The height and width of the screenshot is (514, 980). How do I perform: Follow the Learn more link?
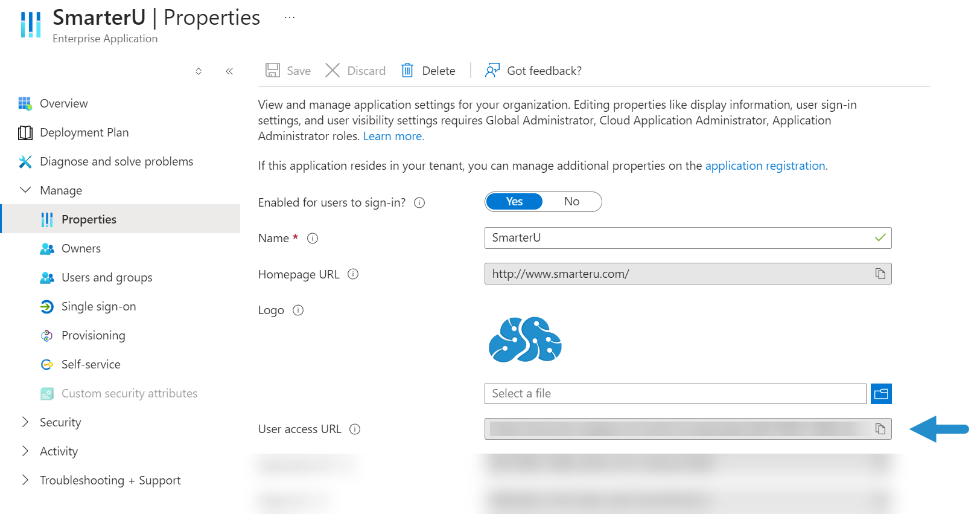(x=393, y=136)
